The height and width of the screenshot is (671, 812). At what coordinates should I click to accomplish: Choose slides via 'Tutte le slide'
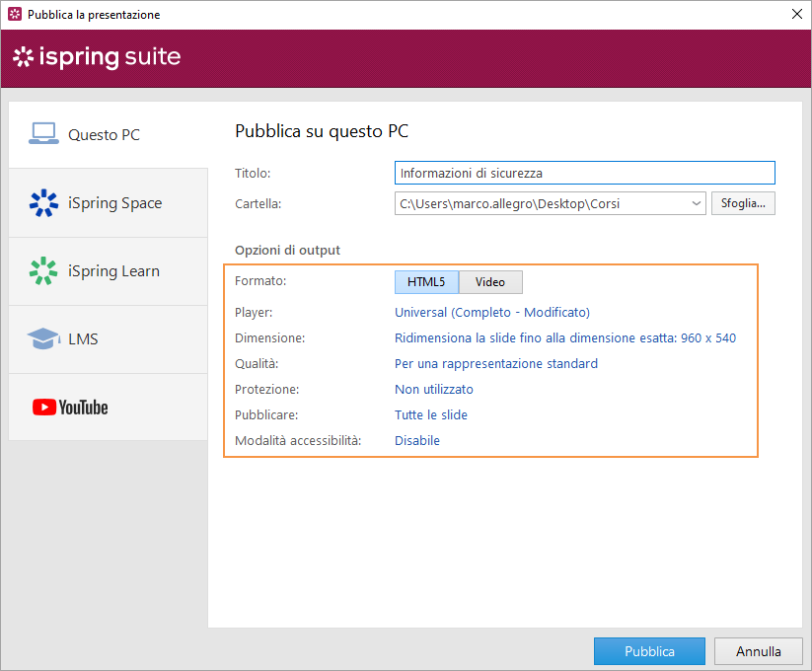(x=430, y=414)
